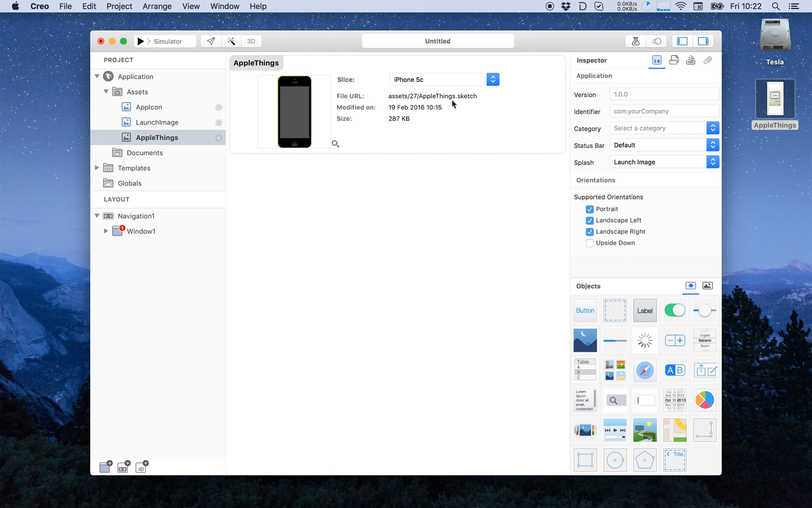Pick the Safari web view object
This screenshot has height=508, width=812.
pyautogui.click(x=645, y=370)
